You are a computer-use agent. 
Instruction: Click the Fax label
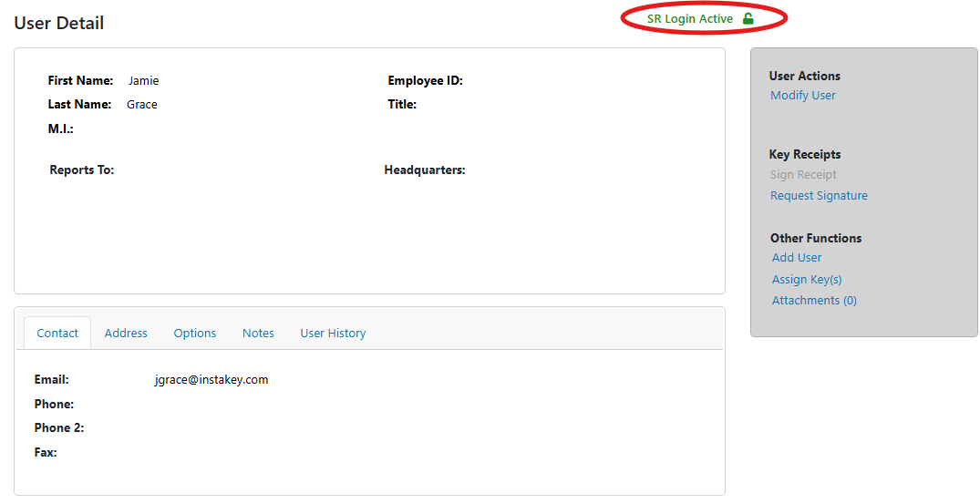coord(46,452)
